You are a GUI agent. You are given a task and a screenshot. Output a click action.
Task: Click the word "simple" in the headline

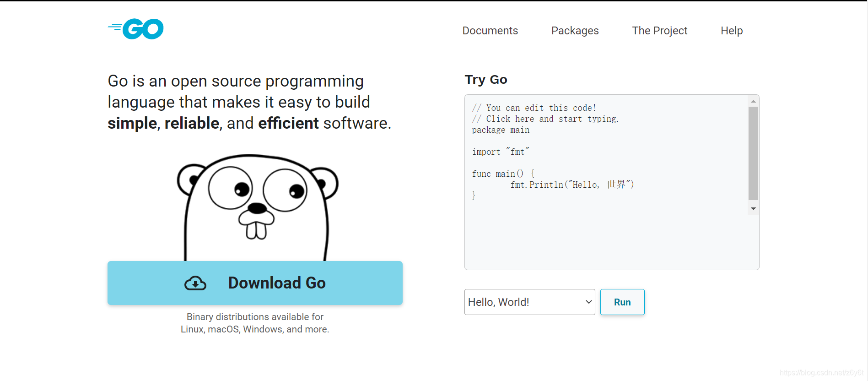pos(132,123)
